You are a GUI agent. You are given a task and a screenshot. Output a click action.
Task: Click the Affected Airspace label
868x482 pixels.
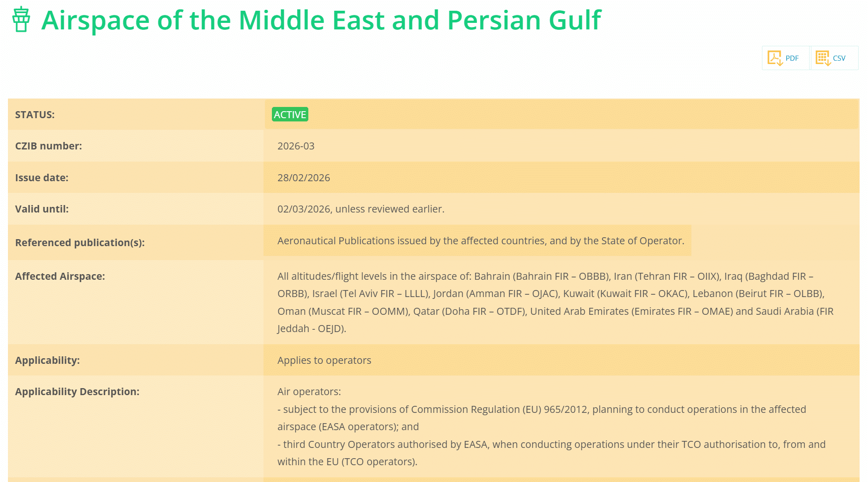[x=60, y=276]
